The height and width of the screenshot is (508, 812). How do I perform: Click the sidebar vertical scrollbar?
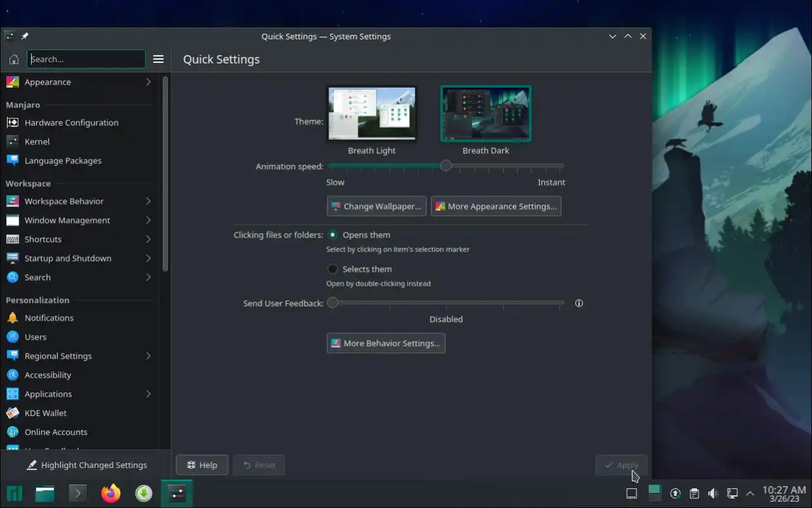(166, 175)
